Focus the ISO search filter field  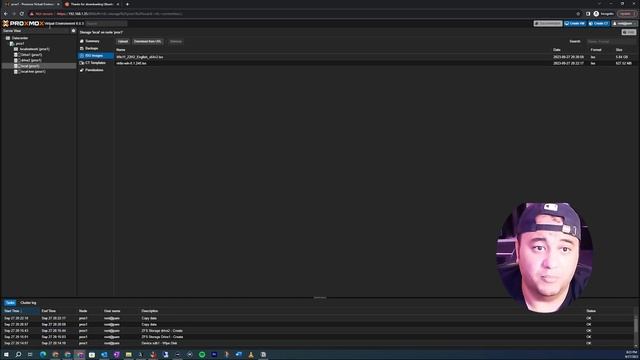611,42
